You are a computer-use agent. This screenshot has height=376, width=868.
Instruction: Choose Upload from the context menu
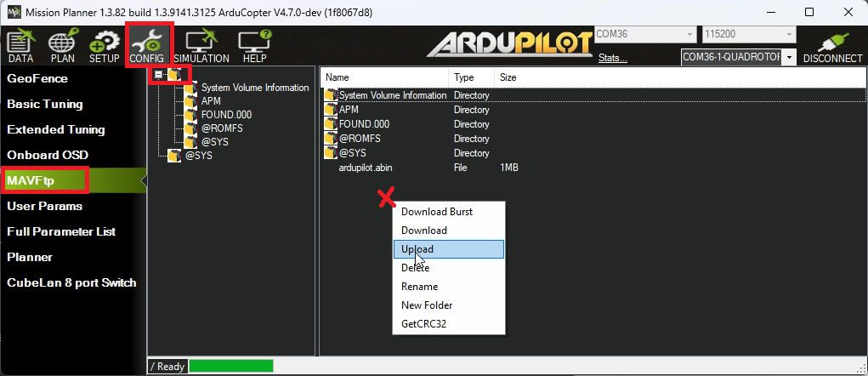[x=417, y=249]
